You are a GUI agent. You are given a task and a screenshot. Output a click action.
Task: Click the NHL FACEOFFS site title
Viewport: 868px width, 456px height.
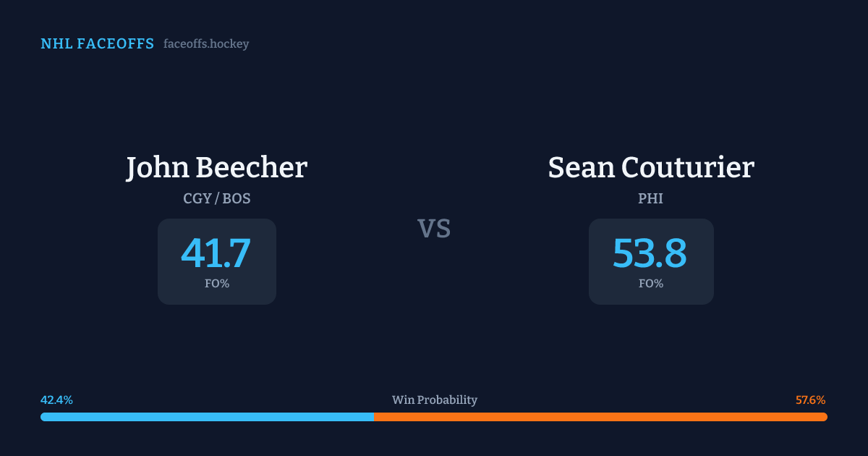pos(97,44)
